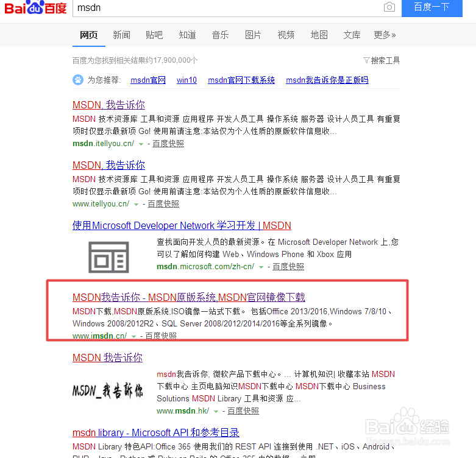
Task: Click suggested search msdn官网
Action: point(148,80)
